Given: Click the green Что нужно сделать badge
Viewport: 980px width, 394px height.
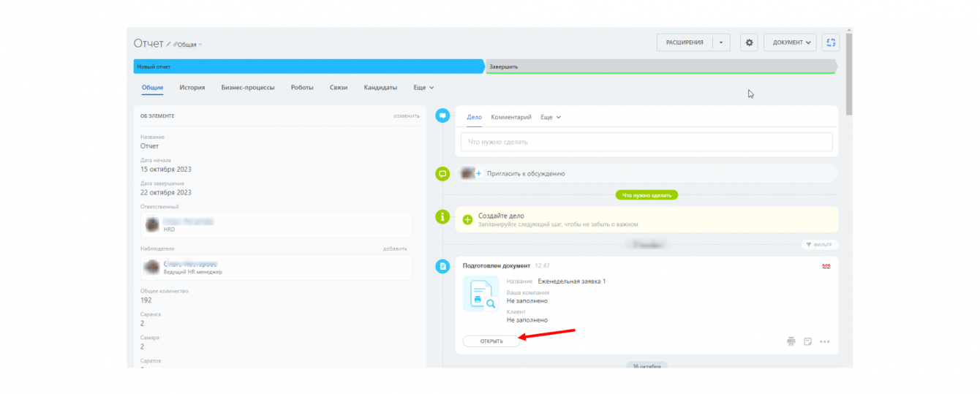Looking at the screenshot, I should pyautogui.click(x=647, y=195).
